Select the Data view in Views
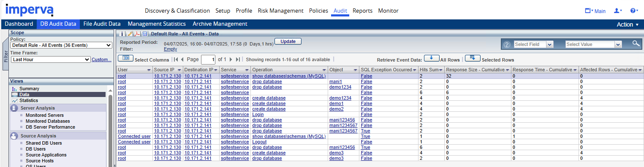The width and height of the screenshot is (644, 167). click(58, 95)
